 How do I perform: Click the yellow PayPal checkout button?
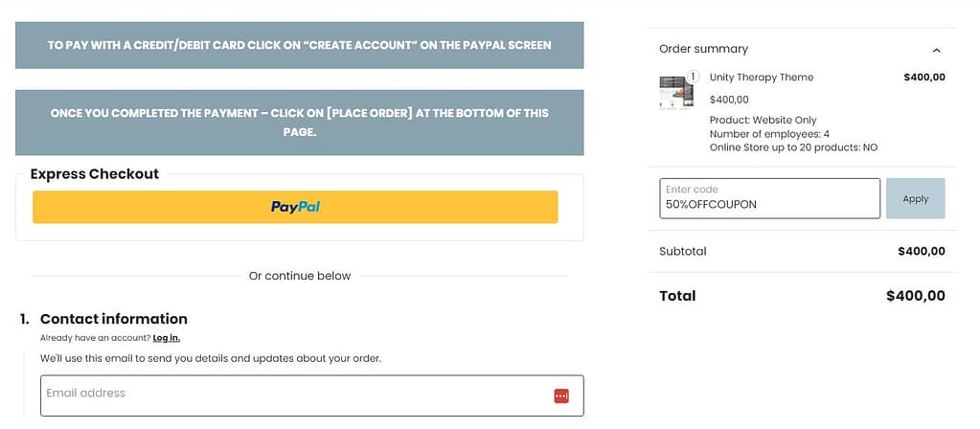[295, 207]
